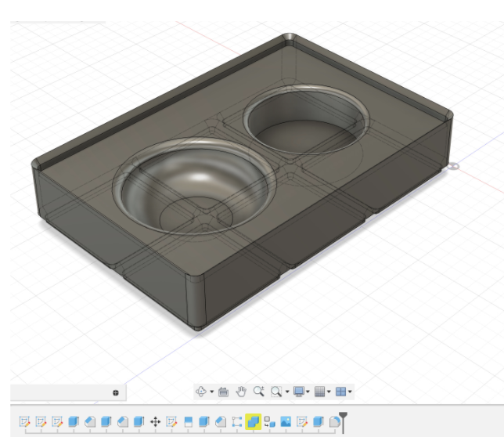Select the scale feature with corner handles

[237, 421]
